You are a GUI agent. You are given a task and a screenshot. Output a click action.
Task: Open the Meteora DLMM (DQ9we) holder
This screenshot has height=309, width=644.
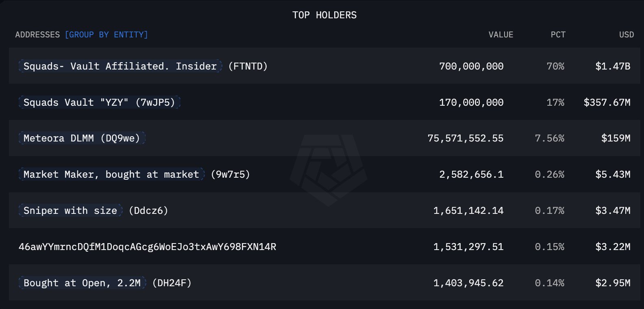click(82, 139)
